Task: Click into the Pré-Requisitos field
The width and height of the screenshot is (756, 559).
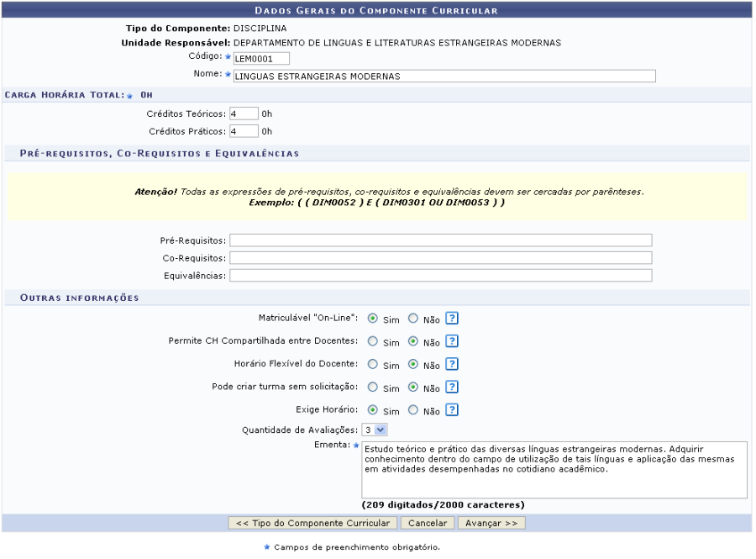Action: [440, 240]
